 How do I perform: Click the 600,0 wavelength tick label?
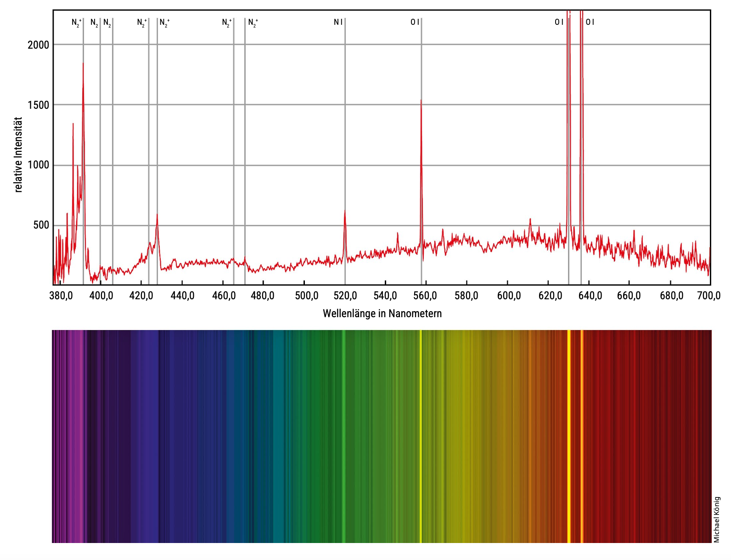(509, 296)
